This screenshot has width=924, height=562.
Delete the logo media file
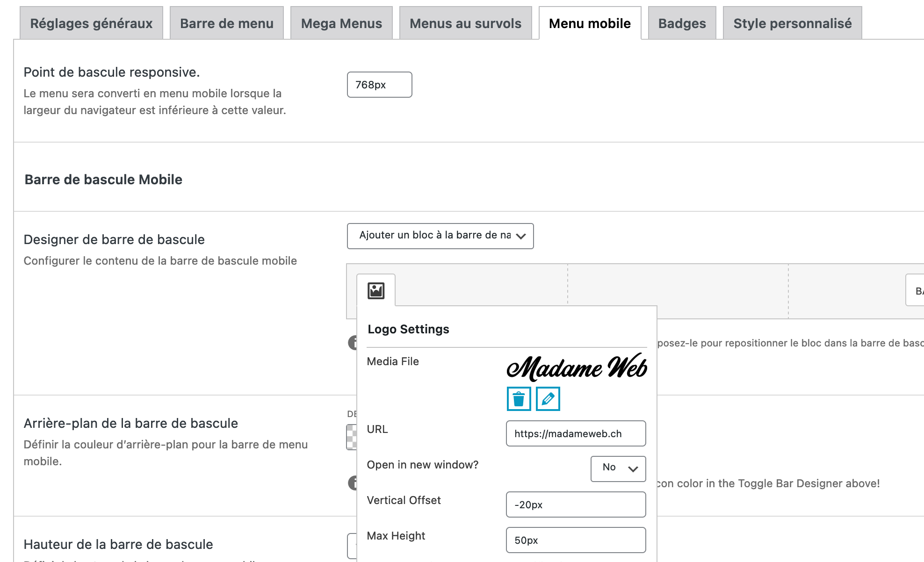[519, 399]
